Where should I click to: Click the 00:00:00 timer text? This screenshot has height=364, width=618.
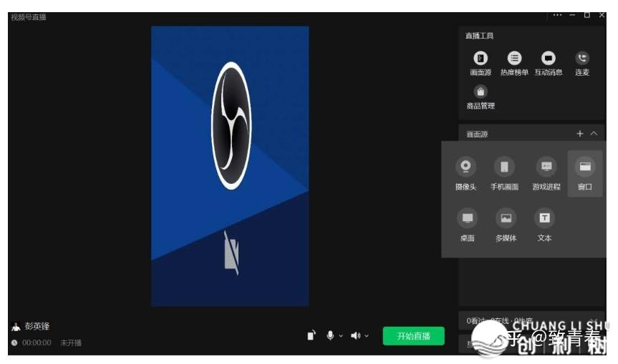tap(37, 343)
